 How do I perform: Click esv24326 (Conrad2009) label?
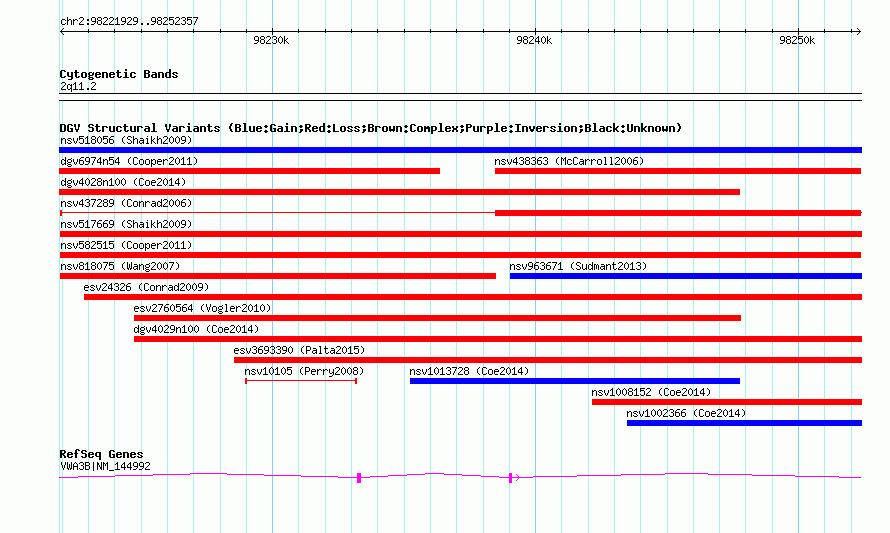pyautogui.click(x=146, y=287)
